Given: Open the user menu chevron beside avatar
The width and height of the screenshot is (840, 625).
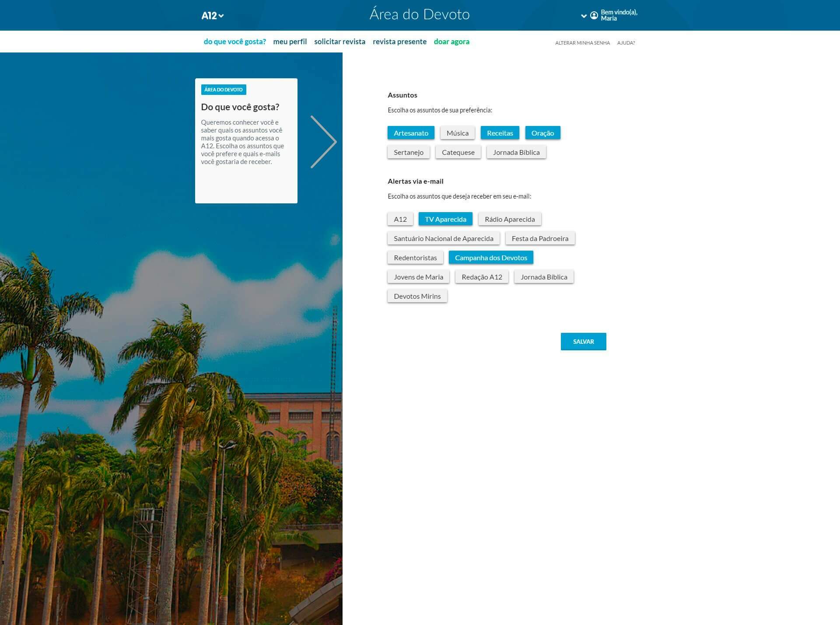Looking at the screenshot, I should tap(584, 16).
